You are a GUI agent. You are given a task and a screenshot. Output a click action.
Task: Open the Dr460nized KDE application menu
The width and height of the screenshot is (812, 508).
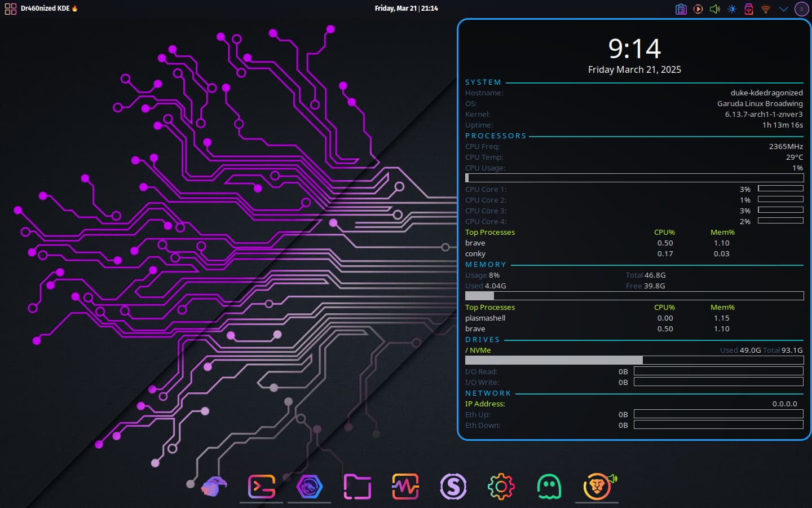pos(41,8)
